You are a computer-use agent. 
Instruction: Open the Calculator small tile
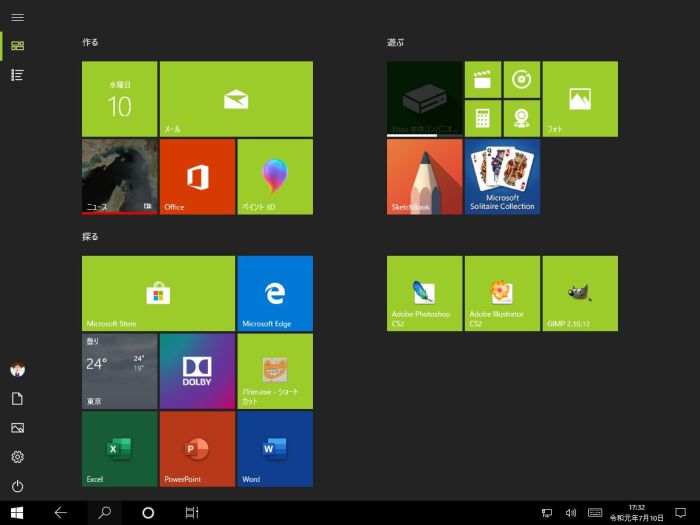483,117
